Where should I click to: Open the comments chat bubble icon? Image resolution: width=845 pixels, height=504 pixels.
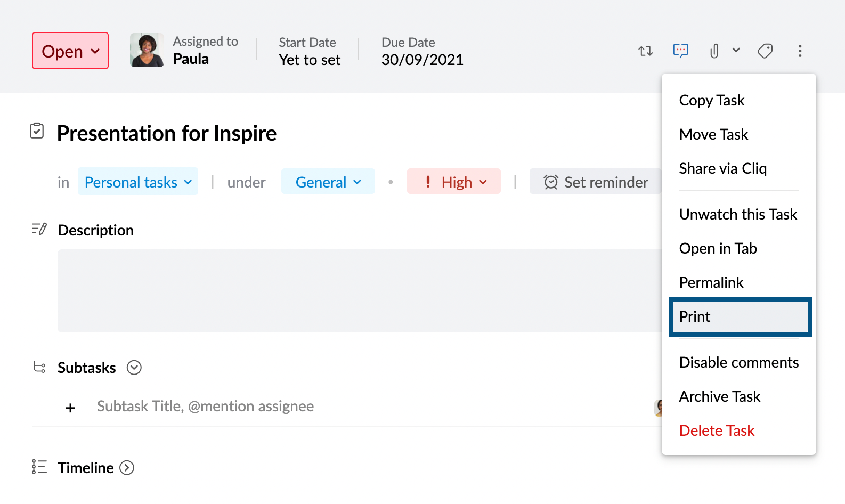click(x=680, y=51)
